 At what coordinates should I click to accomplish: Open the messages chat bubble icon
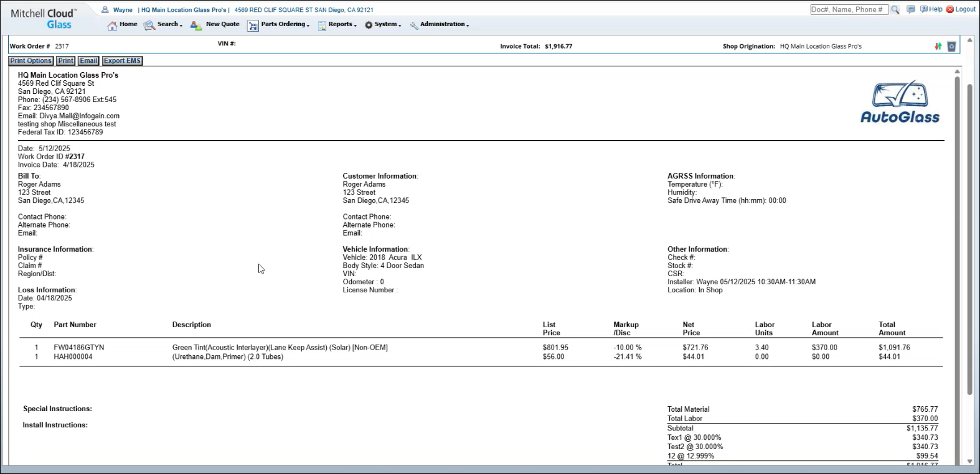click(x=911, y=9)
